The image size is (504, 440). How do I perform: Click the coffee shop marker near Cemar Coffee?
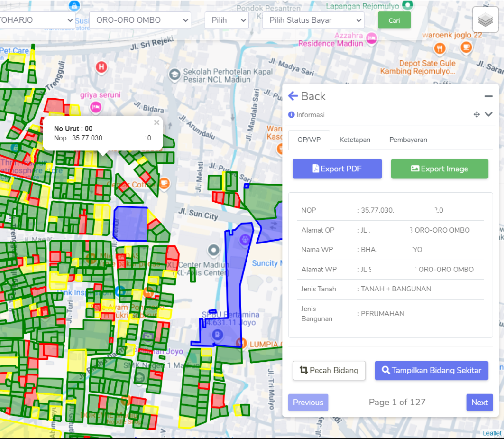click(x=164, y=184)
